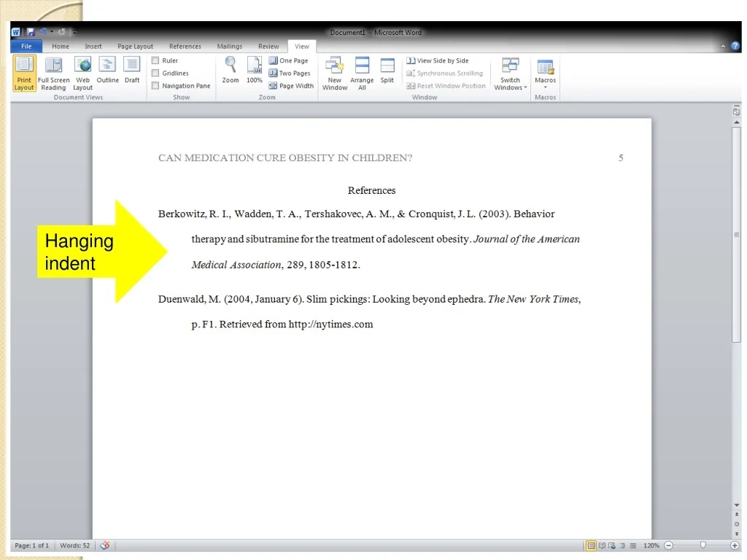The height and width of the screenshot is (560, 747).
Task: Select Web Layout status bar button
Action: (612, 545)
